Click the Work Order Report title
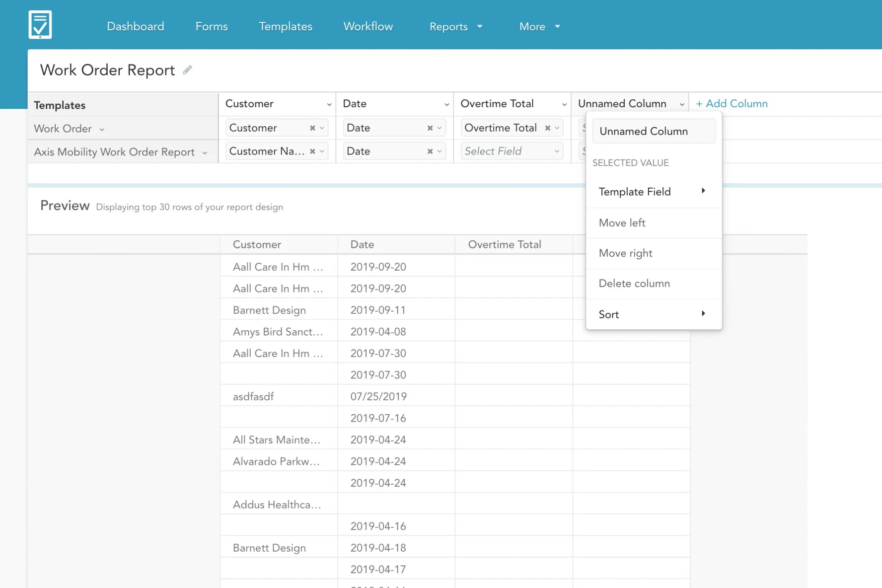The height and width of the screenshot is (588, 882). tap(108, 70)
